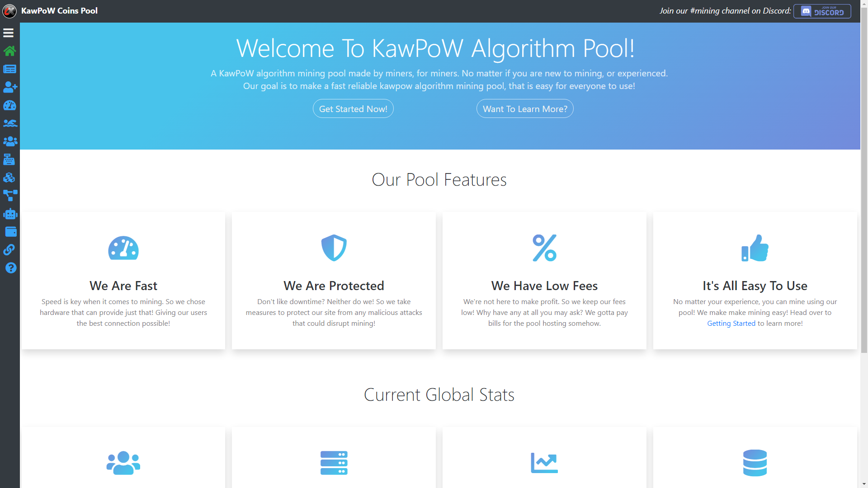Image resolution: width=868 pixels, height=488 pixels.
Task: Expand the Our Pool Features section
Action: 439,179
